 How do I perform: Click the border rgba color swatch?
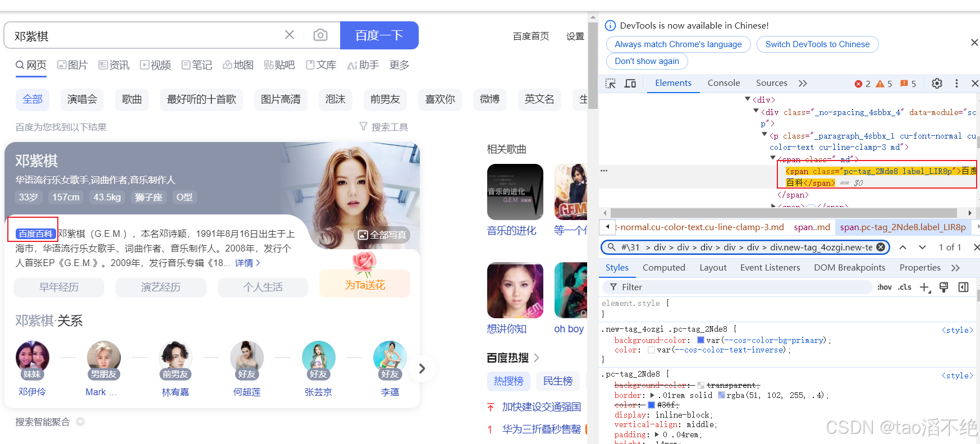[721, 395]
